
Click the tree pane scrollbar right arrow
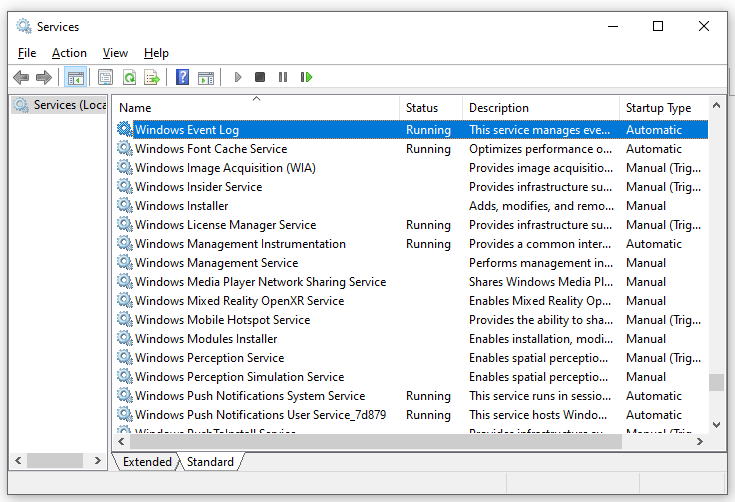coord(98,460)
